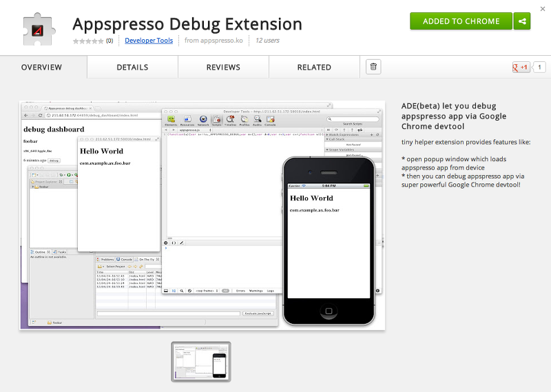This screenshot has height=392, width=551.
Task: Click the trash can remove icon
Action: pyautogui.click(x=373, y=67)
